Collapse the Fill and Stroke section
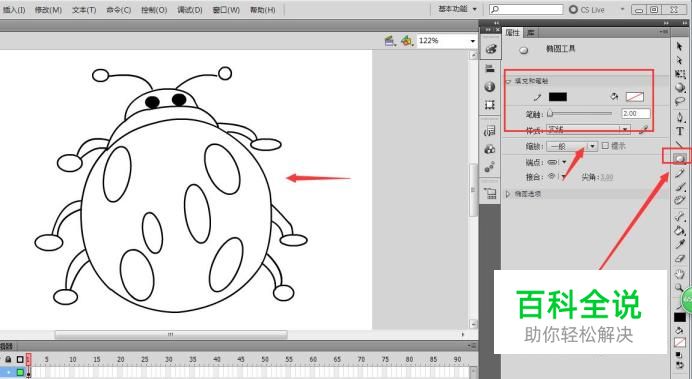The width and height of the screenshot is (692, 379). 508,81
